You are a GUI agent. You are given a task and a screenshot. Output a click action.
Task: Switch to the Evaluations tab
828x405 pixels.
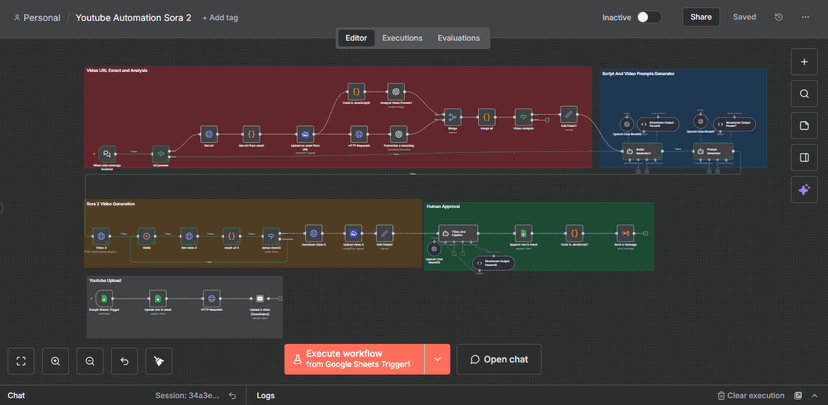click(x=458, y=38)
